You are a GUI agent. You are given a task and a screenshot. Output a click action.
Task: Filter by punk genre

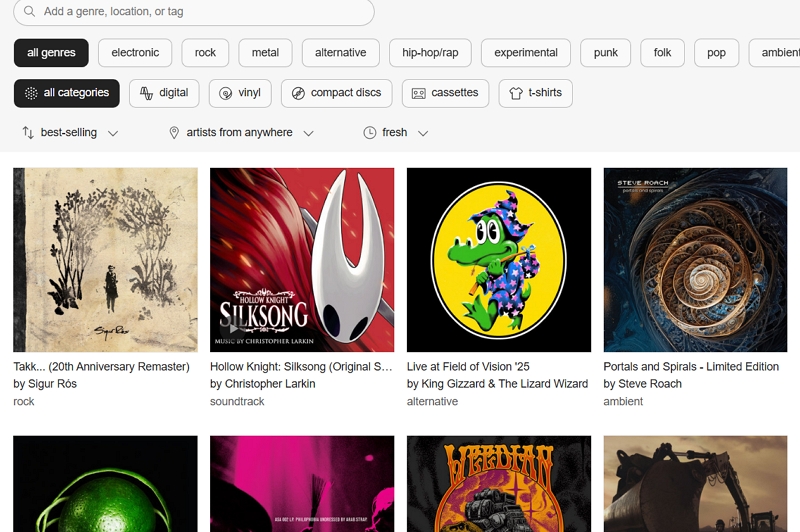pyautogui.click(x=606, y=53)
